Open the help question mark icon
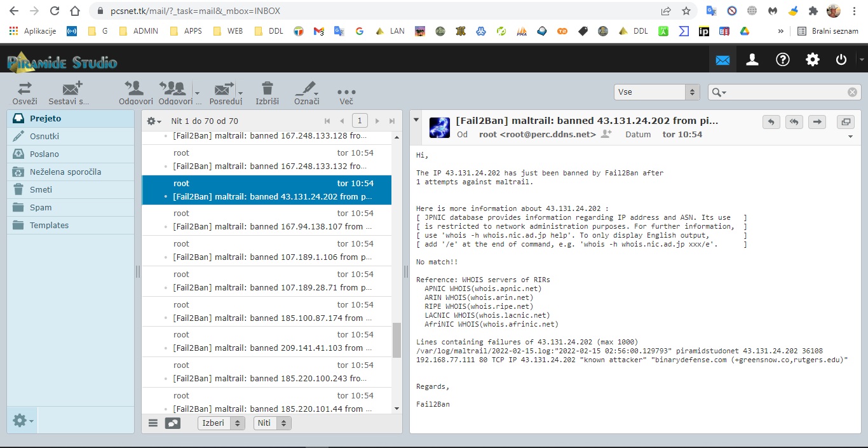The width and height of the screenshot is (868, 448). coord(783,60)
